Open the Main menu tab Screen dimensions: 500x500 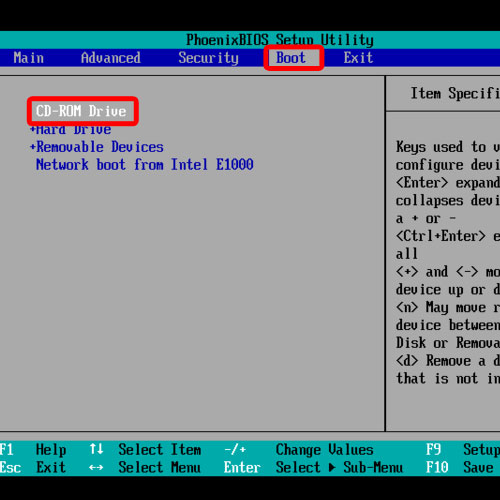point(29,58)
